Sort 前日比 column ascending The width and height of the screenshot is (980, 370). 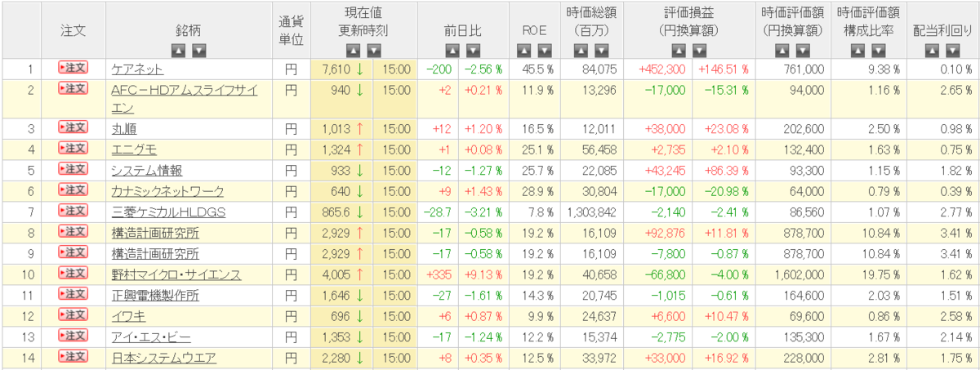452,51
